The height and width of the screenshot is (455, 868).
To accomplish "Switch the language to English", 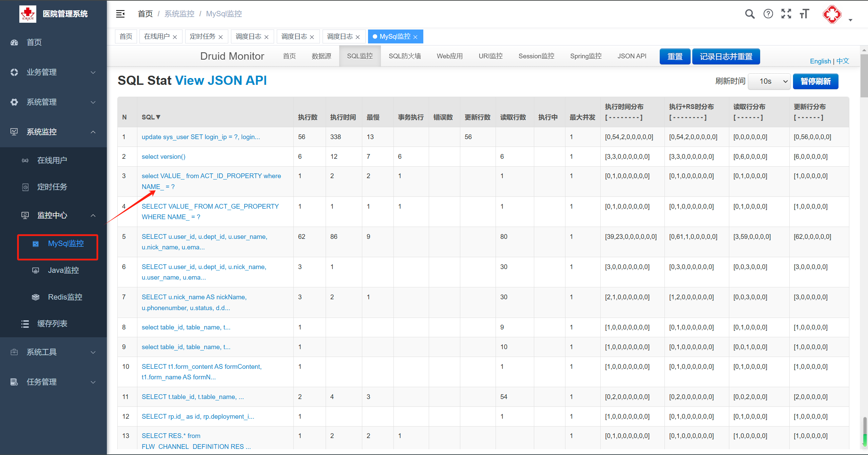I will click(x=820, y=61).
